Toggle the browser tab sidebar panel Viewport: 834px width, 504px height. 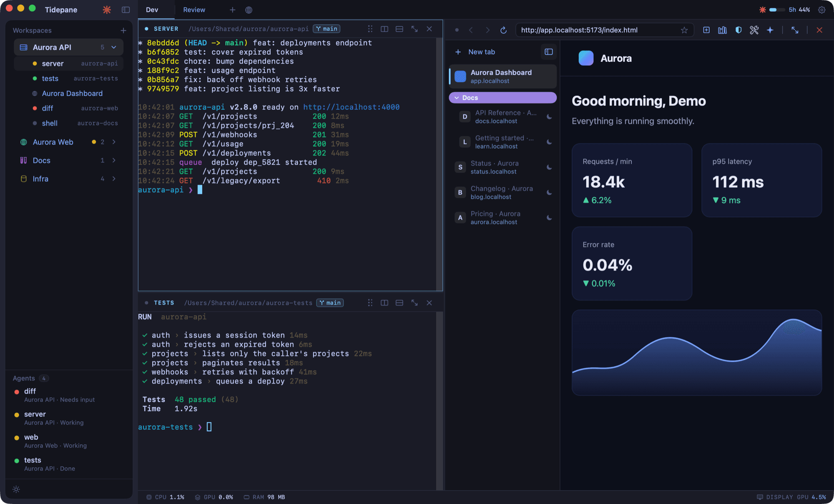coord(548,52)
